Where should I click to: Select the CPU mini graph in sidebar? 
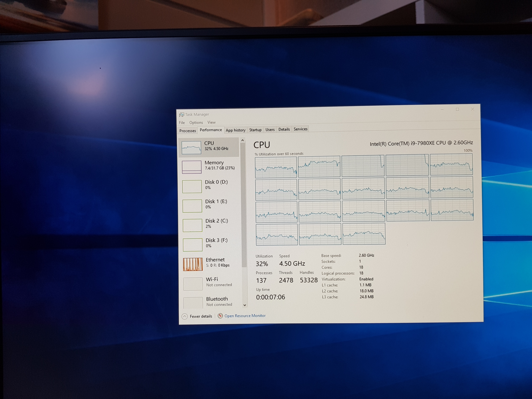tap(191, 147)
